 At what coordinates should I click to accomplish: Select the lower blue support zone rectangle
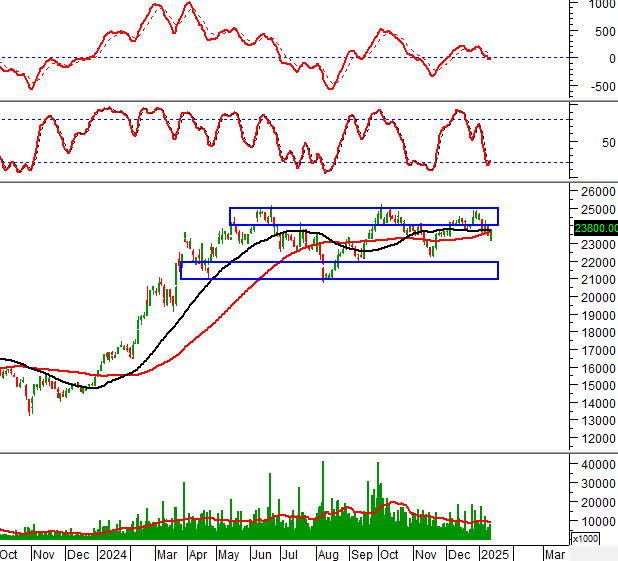[x=339, y=270]
